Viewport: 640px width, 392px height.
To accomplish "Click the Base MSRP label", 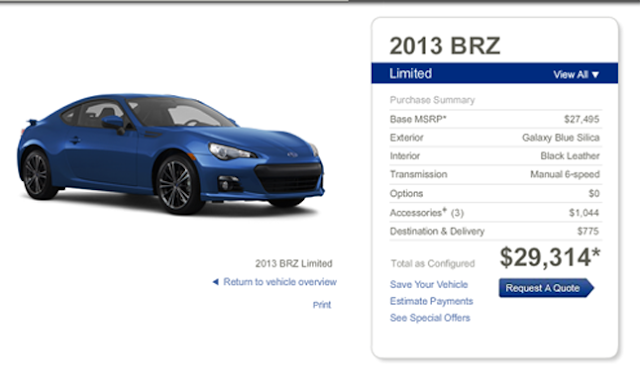I will [x=418, y=119].
